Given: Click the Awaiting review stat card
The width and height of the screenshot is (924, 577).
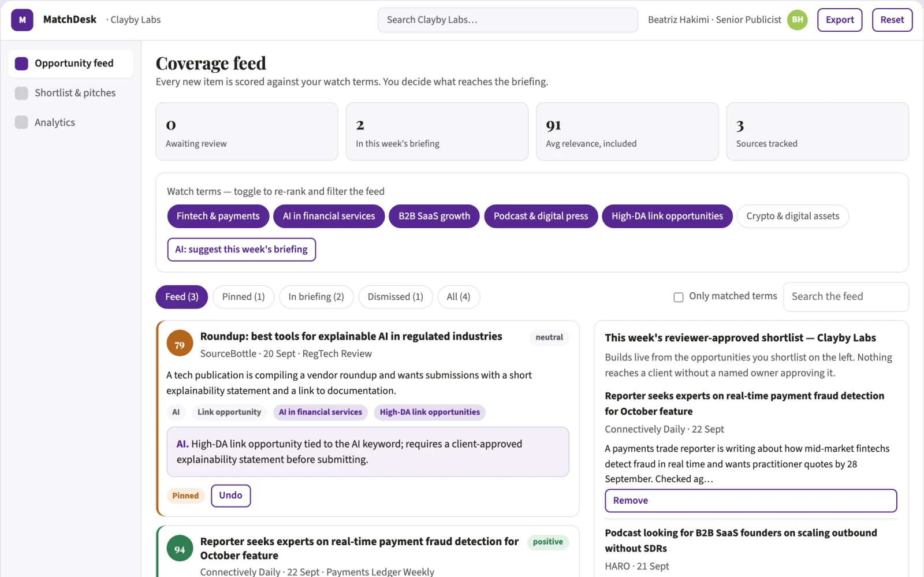Looking at the screenshot, I should click(x=247, y=132).
